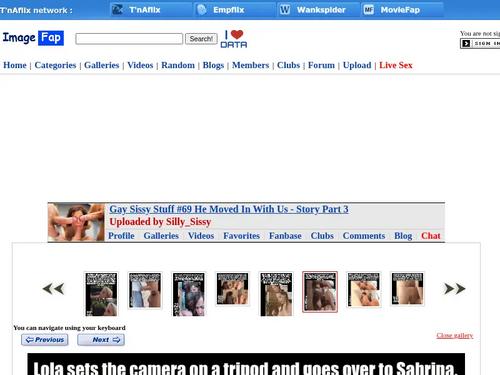
Task: Open the Random page link
Action: [x=178, y=65]
